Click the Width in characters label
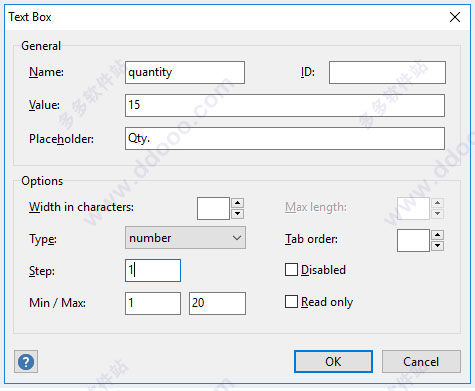The width and height of the screenshot is (475, 391). [81, 207]
